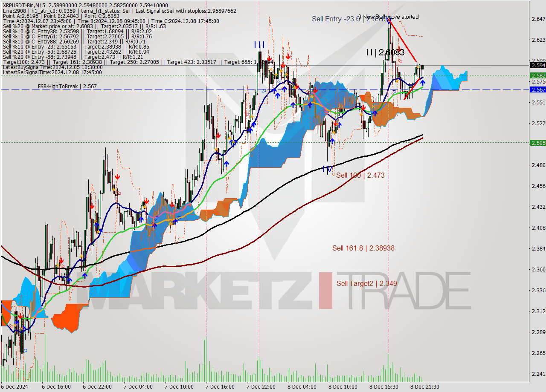Click the 2.408 price axis label
Image resolution: width=546 pixels, height=392 pixels.
click(538, 228)
